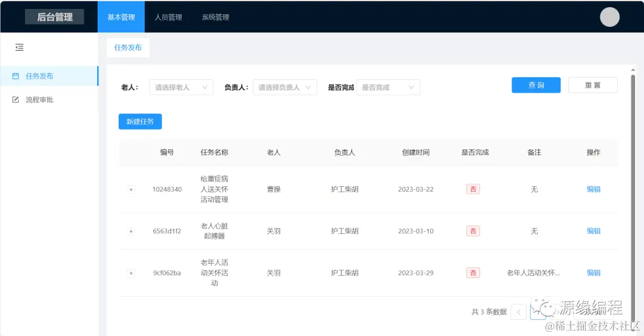Click the 重置 reset button
The image size is (644, 336).
click(x=593, y=85)
